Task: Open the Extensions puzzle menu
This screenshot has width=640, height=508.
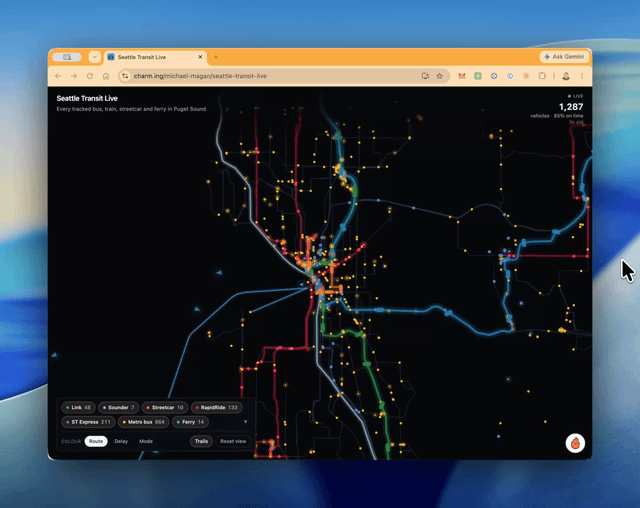Action: [x=542, y=76]
